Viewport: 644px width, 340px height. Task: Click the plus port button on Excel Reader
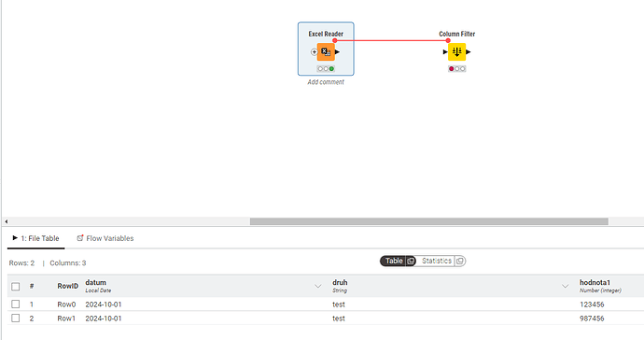pyautogui.click(x=314, y=51)
